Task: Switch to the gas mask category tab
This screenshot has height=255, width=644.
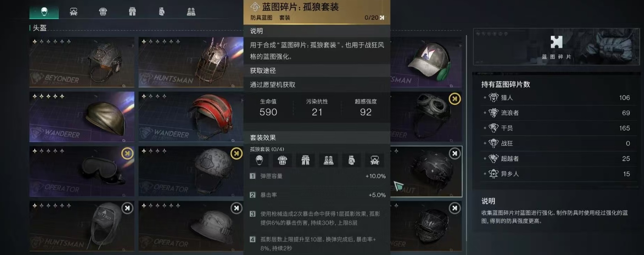Action: [73, 12]
